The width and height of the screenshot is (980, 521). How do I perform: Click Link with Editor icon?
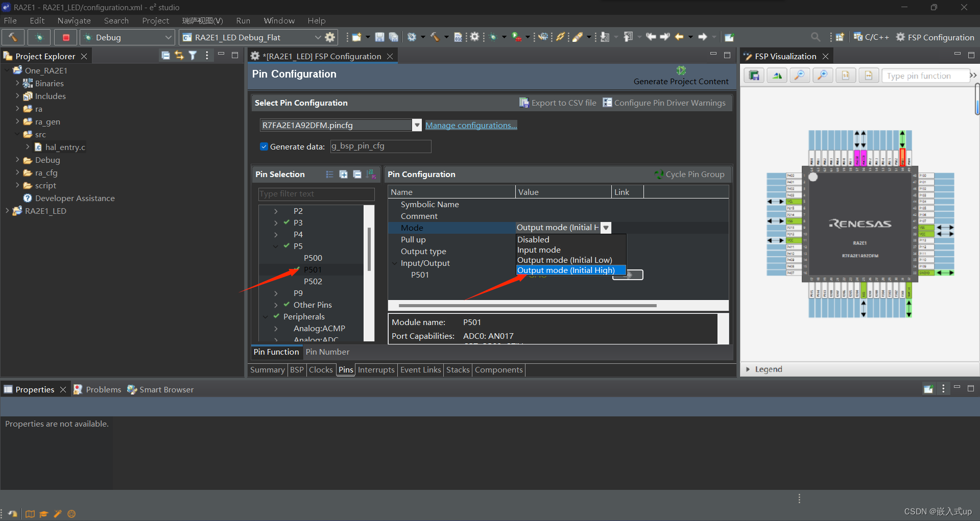[x=179, y=56]
